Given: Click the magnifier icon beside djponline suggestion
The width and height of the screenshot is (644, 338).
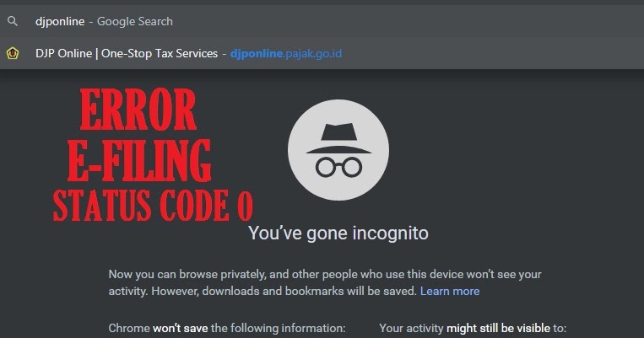Looking at the screenshot, I should coord(13,21).
